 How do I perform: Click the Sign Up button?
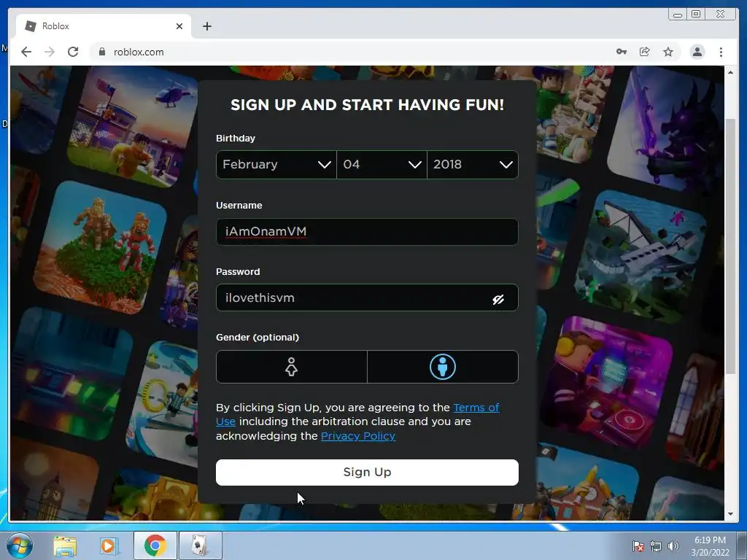pyautogui.click(x=367, y=472)
